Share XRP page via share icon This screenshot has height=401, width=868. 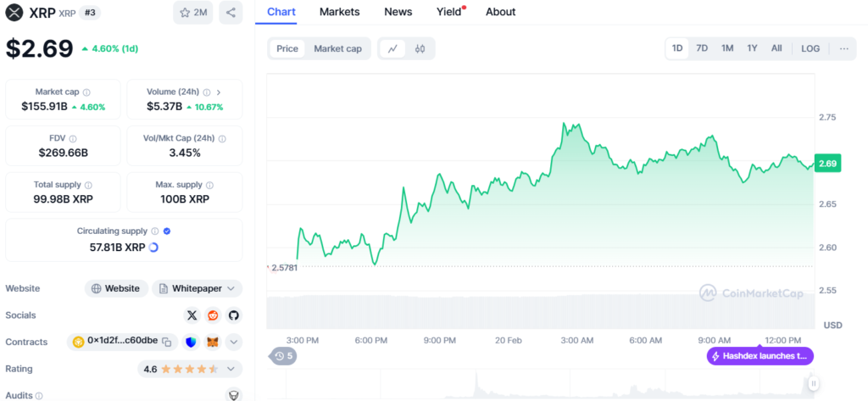click(231, 13)
